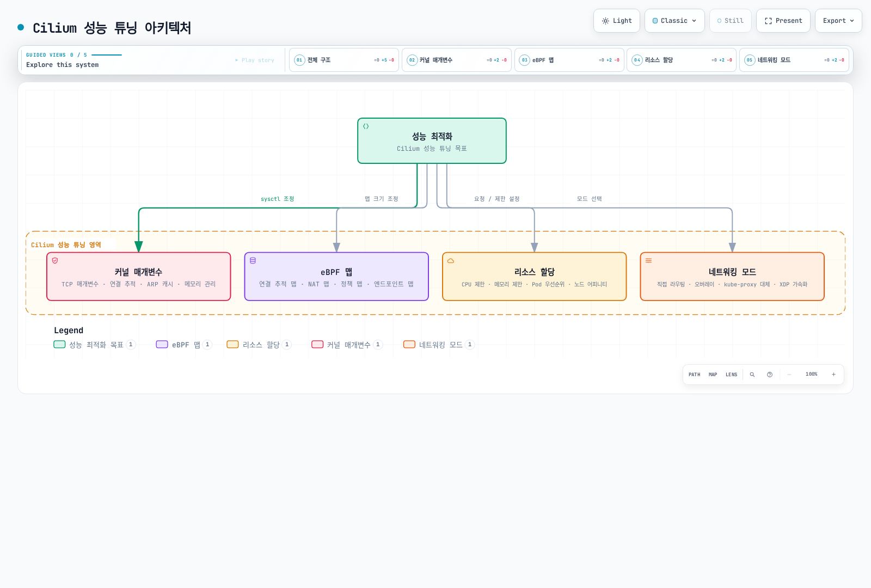
Task: Select the 네트워킹 모드 node card
Action: coord(732,277)
